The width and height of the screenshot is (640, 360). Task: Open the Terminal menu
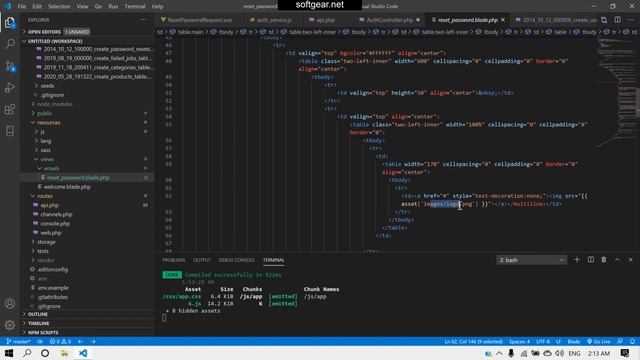pos(135,6)
